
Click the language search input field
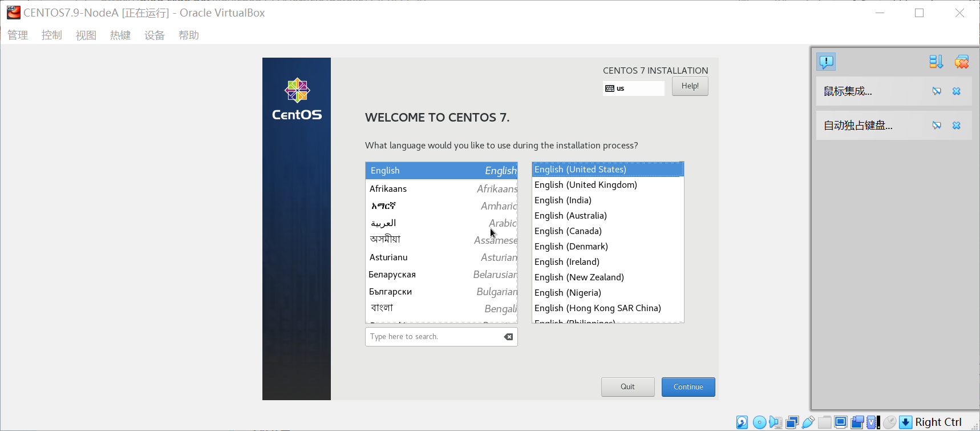coord(442,337)
